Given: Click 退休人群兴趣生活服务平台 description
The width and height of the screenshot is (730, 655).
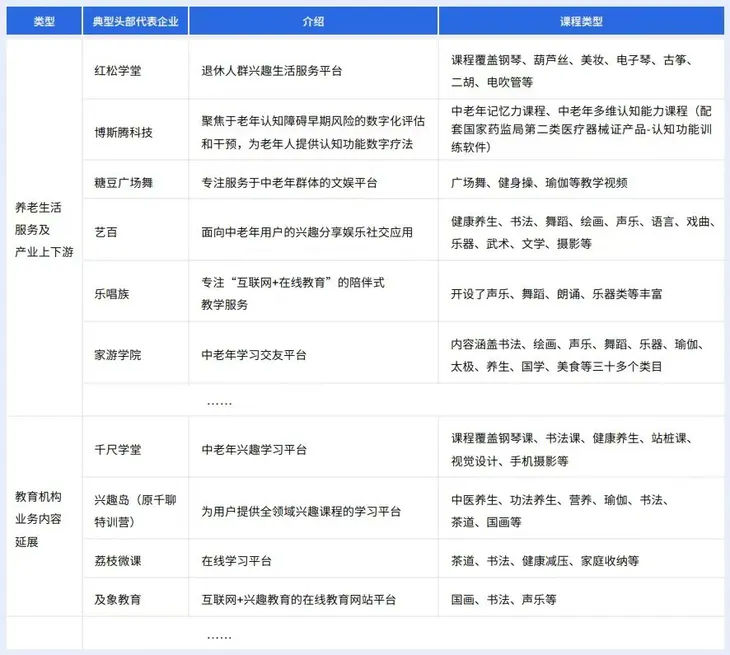Looking at the screenshot, I should 271,71.
